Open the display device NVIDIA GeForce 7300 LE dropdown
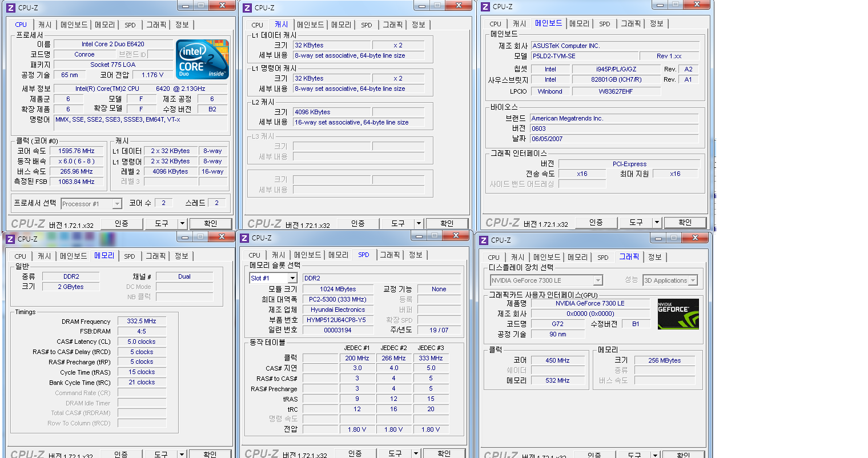This screenshot has height=458, width=868. tap(546, 280)
